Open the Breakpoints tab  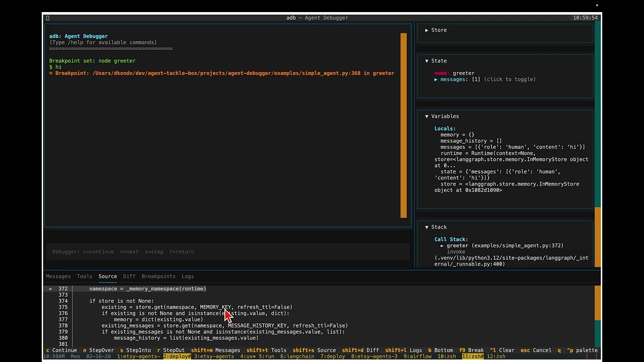(158, 277)
